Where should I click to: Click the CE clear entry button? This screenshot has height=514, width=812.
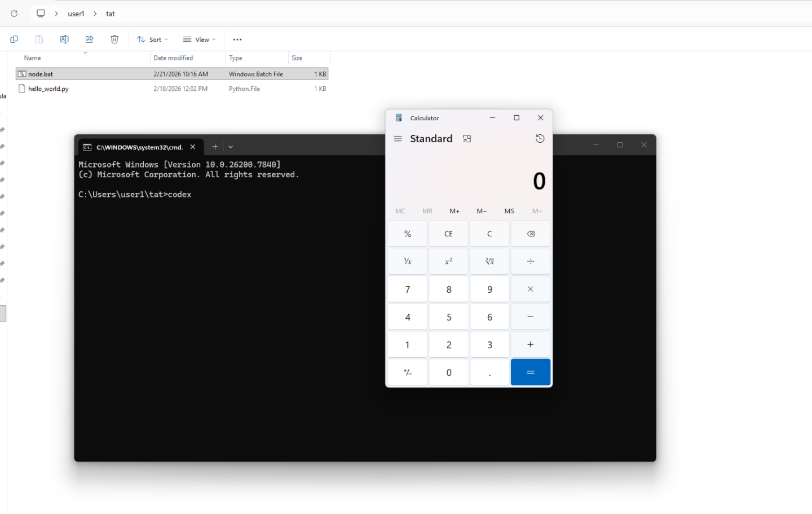449,234
